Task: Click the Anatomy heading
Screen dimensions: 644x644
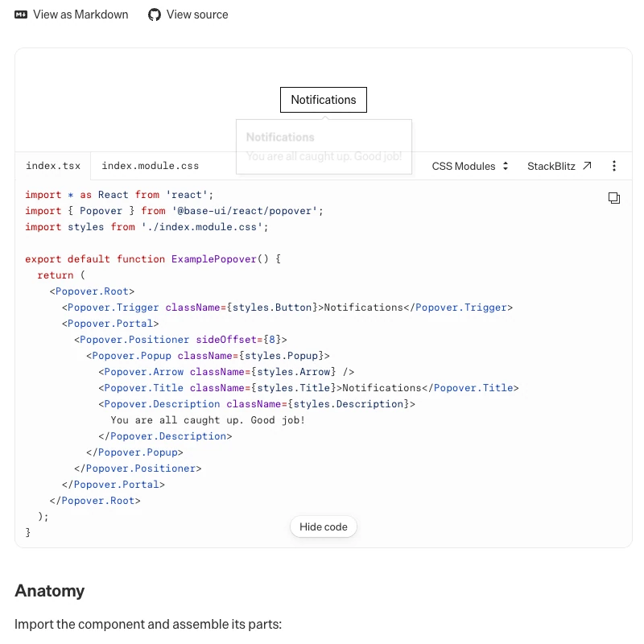Action: pos(50,591)
